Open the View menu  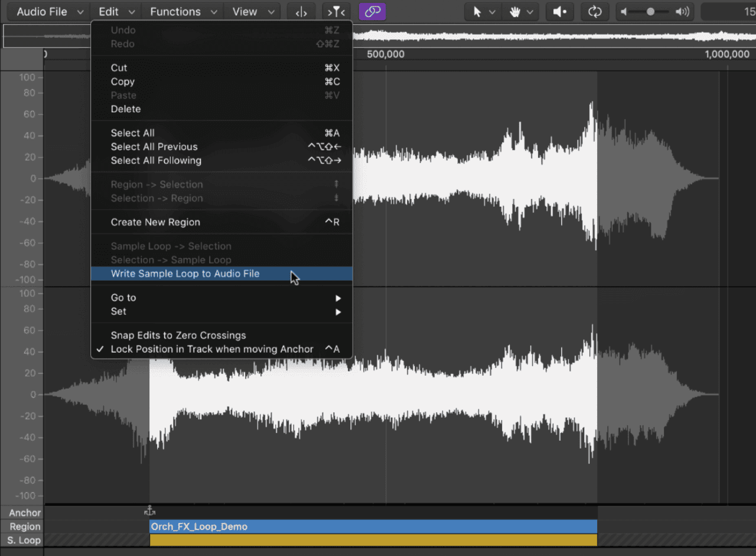(x=252, y=12)
